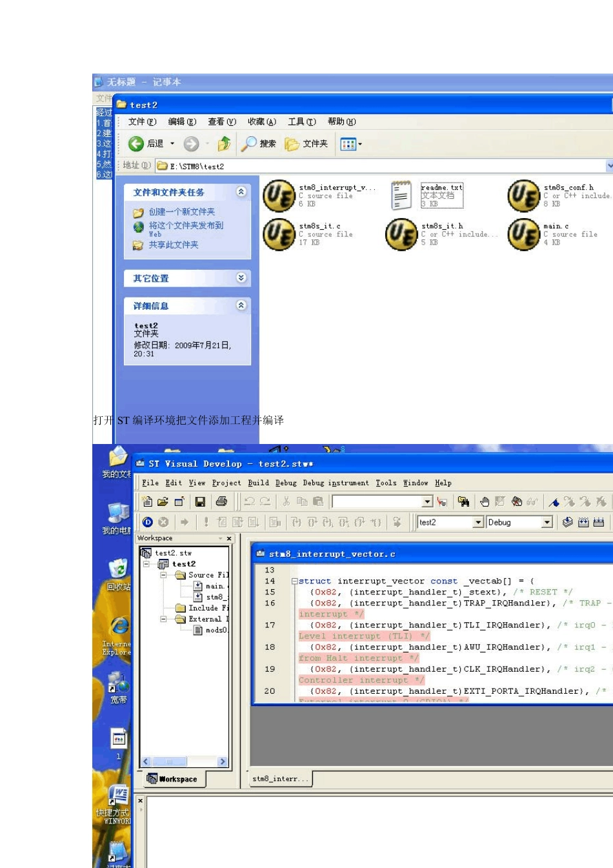Click the Up folder icon in Explorer
The width and height of the screenshot is (613, 868).
click(x=225, y=143)
